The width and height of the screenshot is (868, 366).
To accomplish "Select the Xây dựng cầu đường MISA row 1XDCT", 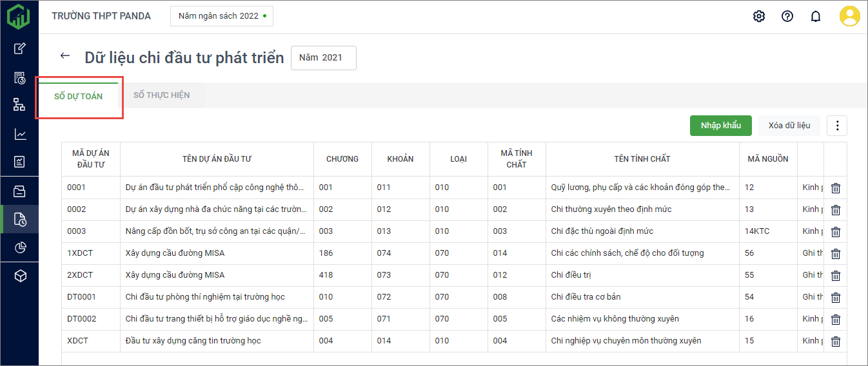I will pyautogui.click(x=175, y=253).
